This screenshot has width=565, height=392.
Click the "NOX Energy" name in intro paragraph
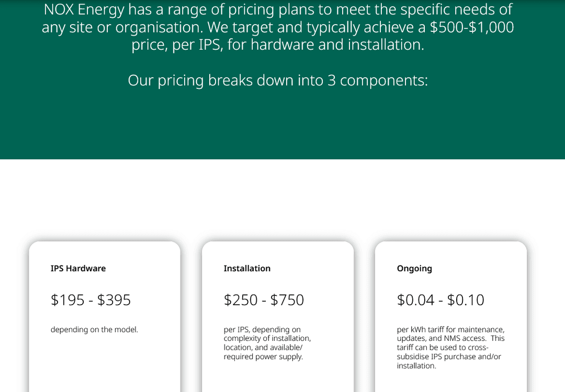[x=84, y=9]
